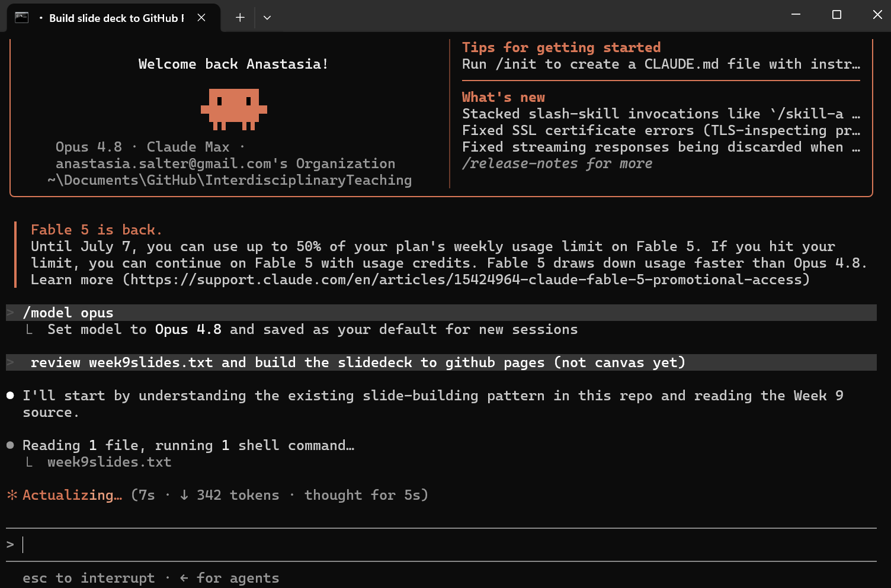Open the Fable 5 promotional access support link
891x588 pixels.
click(x=466, y=279)
